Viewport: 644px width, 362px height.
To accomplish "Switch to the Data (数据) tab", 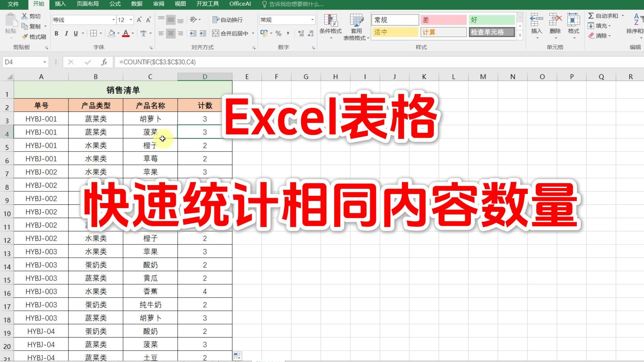I will pyautogui.click(x=137, y=4).
